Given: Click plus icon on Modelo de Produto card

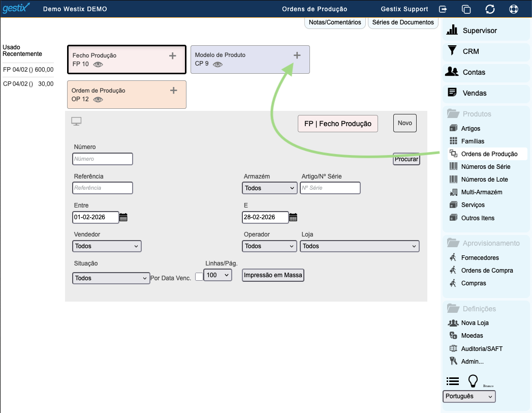Looking at the screenshot, I should coord(297,55).
